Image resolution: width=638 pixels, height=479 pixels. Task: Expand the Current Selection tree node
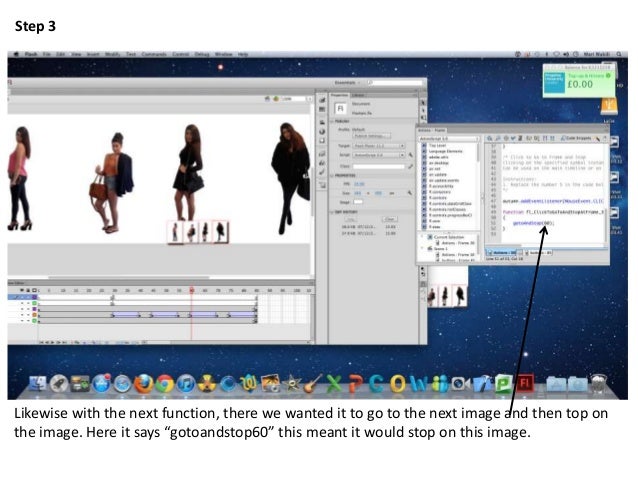(420, 236)
